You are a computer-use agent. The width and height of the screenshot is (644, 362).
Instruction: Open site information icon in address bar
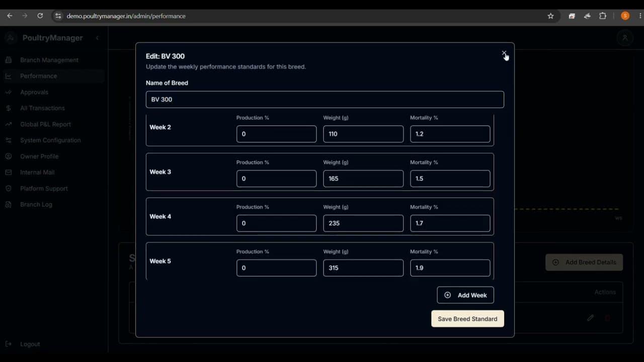(58, 16)
